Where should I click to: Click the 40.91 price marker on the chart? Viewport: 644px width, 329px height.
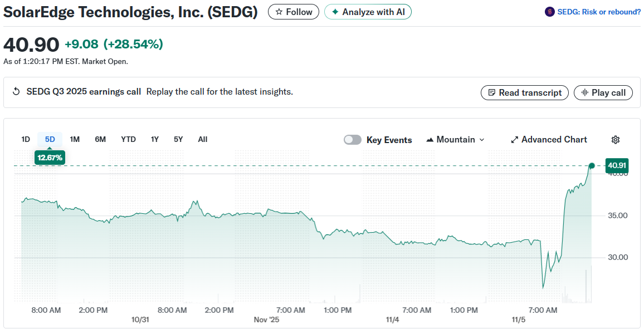point(616,165)
